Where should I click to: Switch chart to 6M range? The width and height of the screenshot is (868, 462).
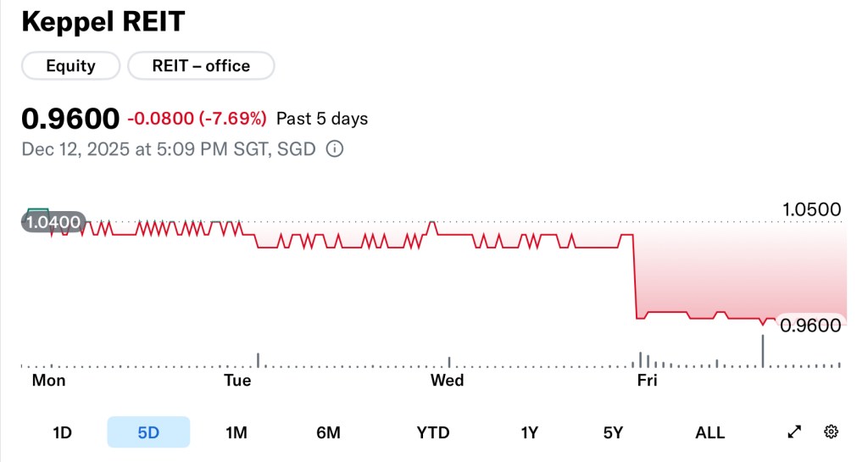pyautogui.click(x=328, y=432)
